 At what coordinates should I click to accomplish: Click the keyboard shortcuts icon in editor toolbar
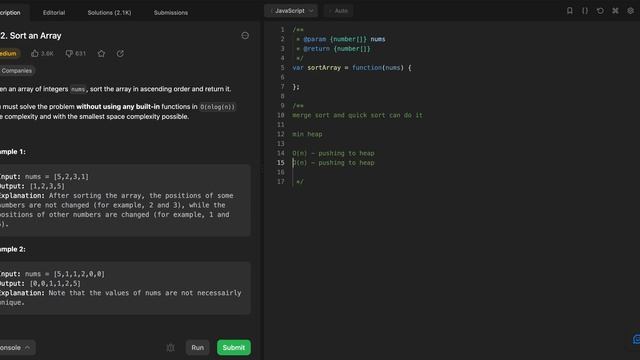[x=615, y=11]
